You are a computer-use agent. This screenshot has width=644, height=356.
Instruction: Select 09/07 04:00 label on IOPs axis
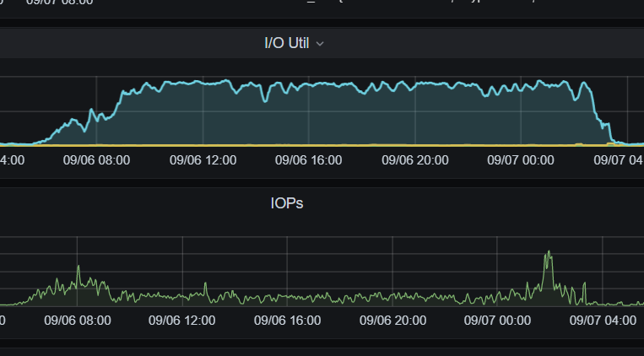click(603, 321)
